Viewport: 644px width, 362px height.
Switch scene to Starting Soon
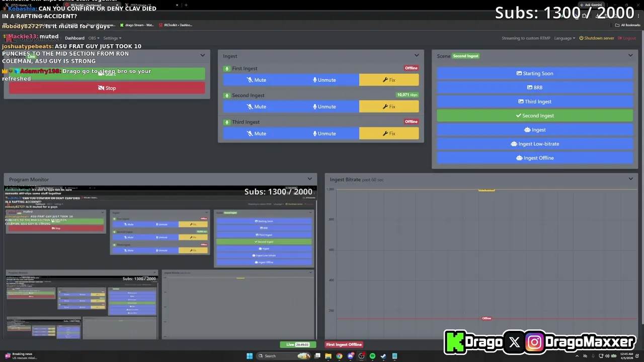click(535, 73)
